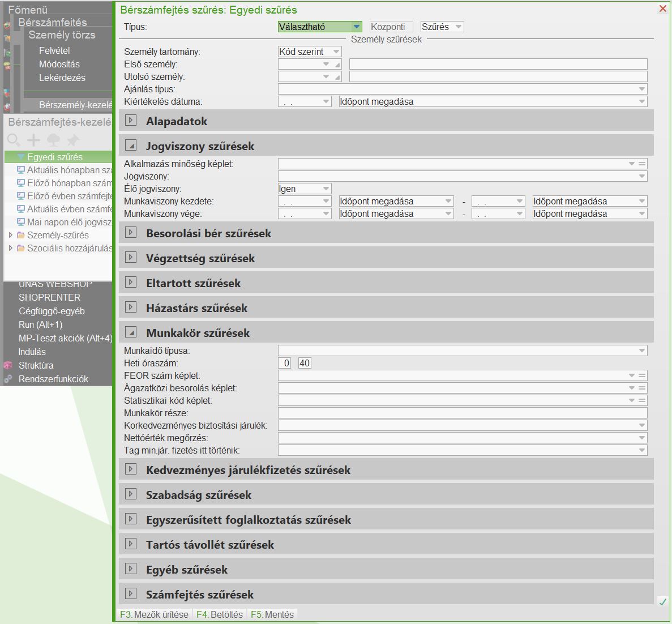
Task: Click the pin icon in left panel
Action: click(72, 140)
